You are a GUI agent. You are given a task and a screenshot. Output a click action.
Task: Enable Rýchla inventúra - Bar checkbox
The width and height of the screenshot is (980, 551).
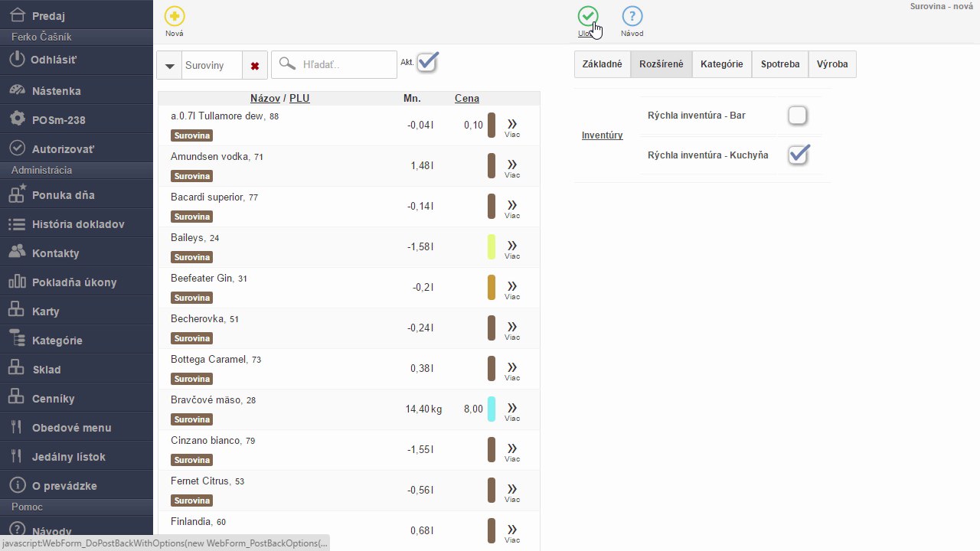coord(798,116)
